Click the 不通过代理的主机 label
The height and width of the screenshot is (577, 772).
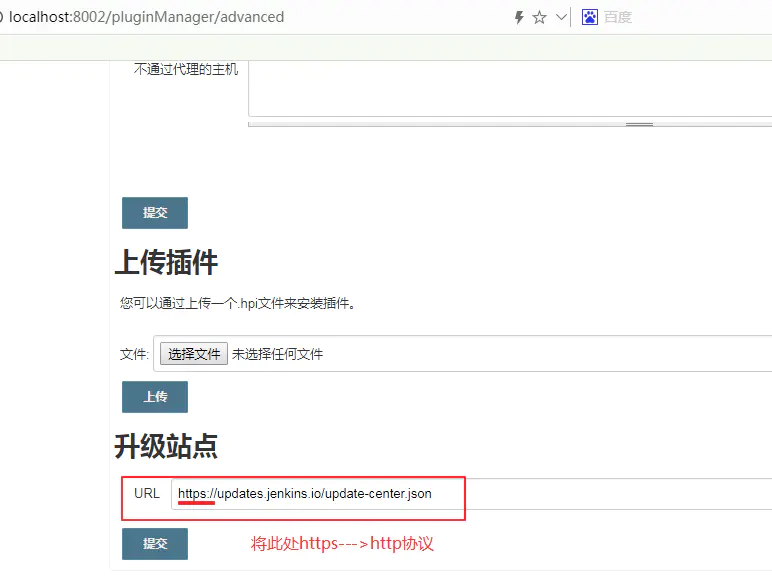pos(186,69)
